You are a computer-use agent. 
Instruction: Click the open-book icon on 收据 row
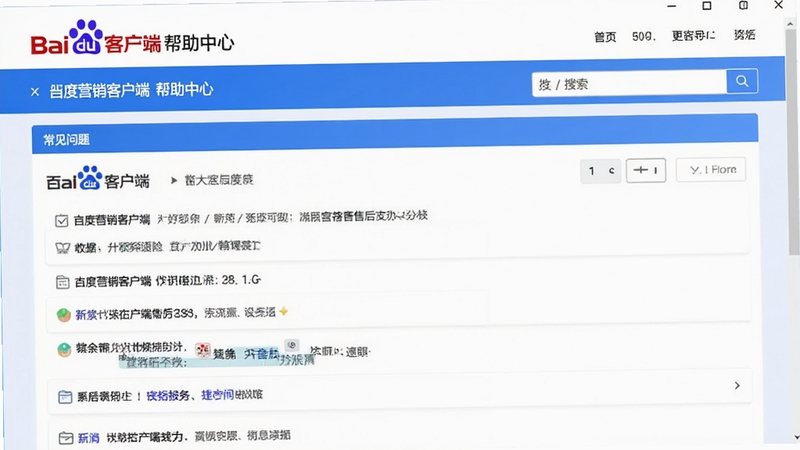62,248
